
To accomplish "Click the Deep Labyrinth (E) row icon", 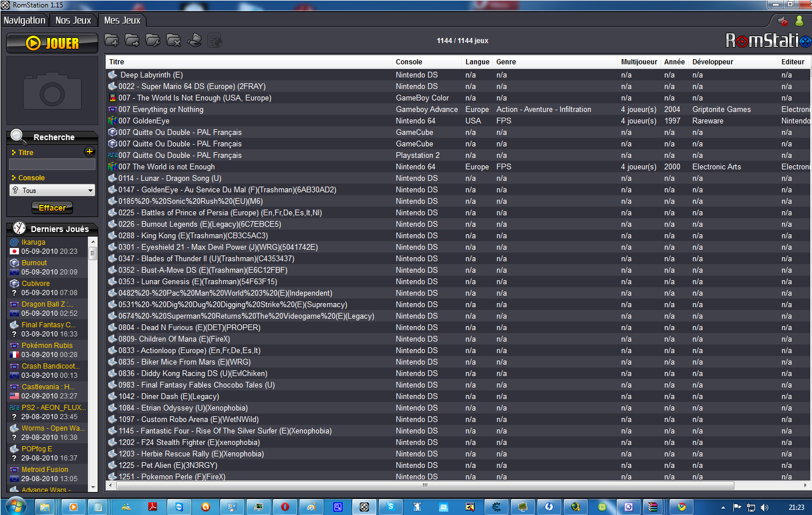I will [x=113, y=75].
